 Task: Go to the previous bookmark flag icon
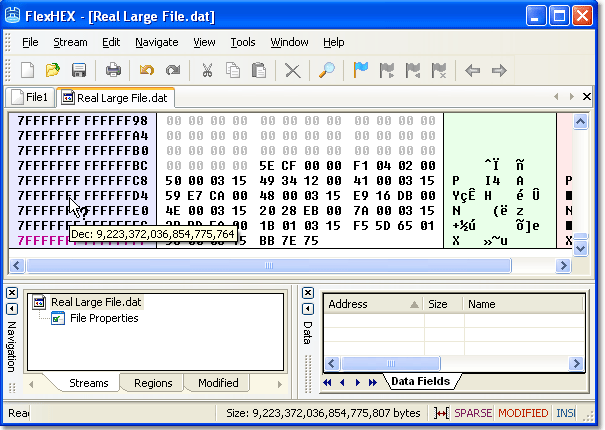click(413, 70)
